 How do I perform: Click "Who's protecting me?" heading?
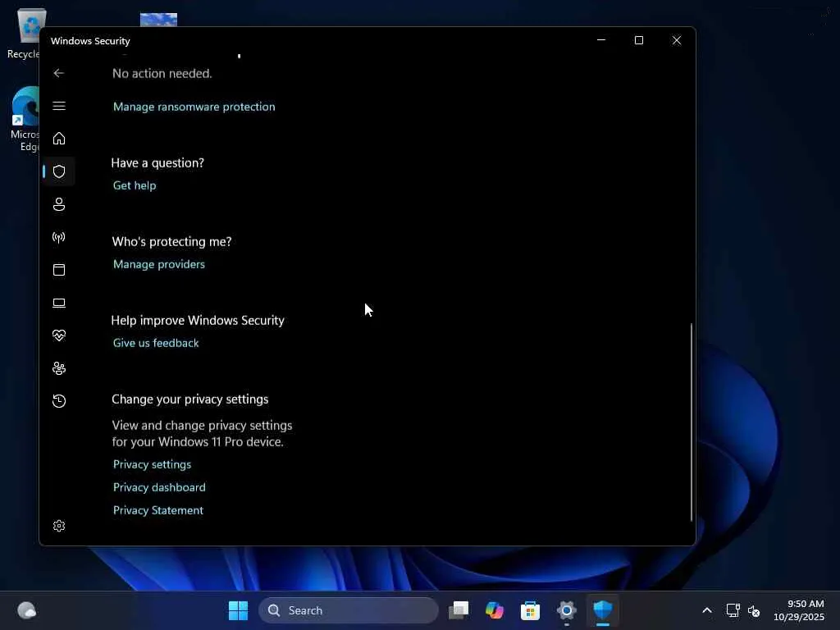tap(171, 242)
